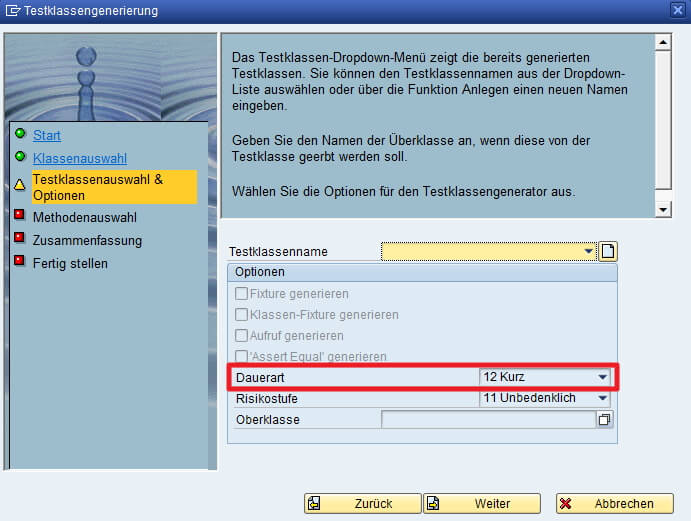Screen dimensions: 691x521
Task: Click the green Start step status icon
Action: point(20,134)
